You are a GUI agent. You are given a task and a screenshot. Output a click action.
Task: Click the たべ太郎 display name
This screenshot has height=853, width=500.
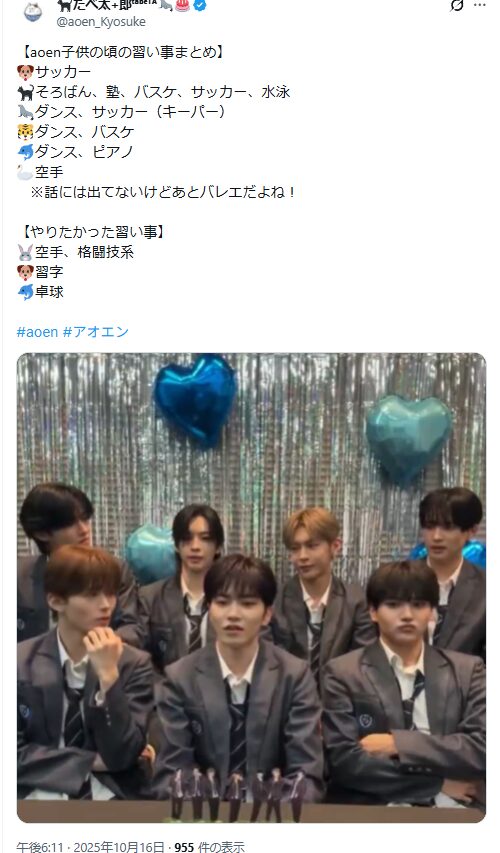(108, 5)
